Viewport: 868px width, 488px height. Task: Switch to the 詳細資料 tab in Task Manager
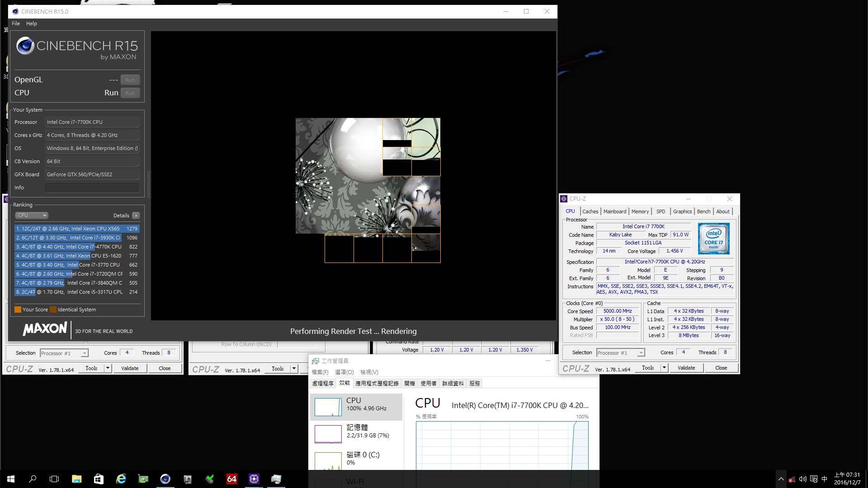[453, 384]
